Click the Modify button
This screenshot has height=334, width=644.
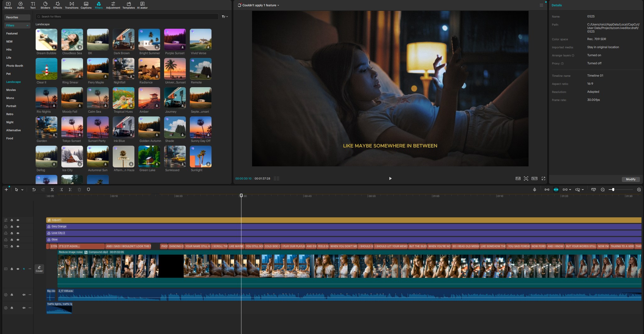click(630, 179)
